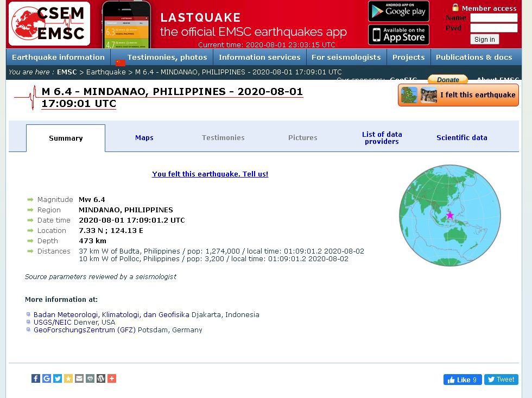Focus the Pwd password field
The height and width of the screenshot is (398, 532).
point(493,28)
